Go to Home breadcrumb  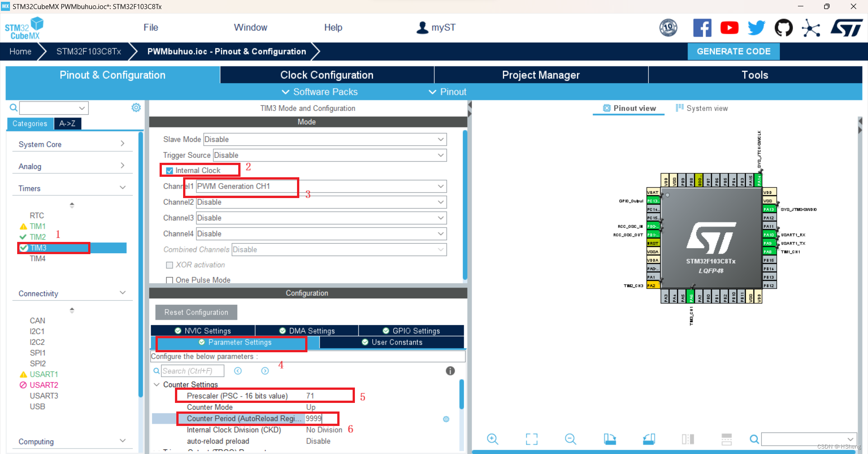pyautogui.click(x=20, y=52)
